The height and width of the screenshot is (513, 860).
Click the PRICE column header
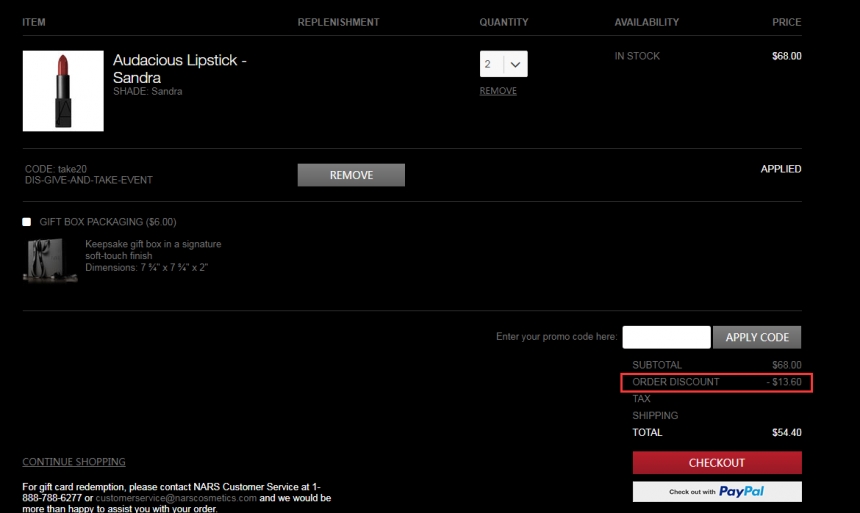pos(787,22)
